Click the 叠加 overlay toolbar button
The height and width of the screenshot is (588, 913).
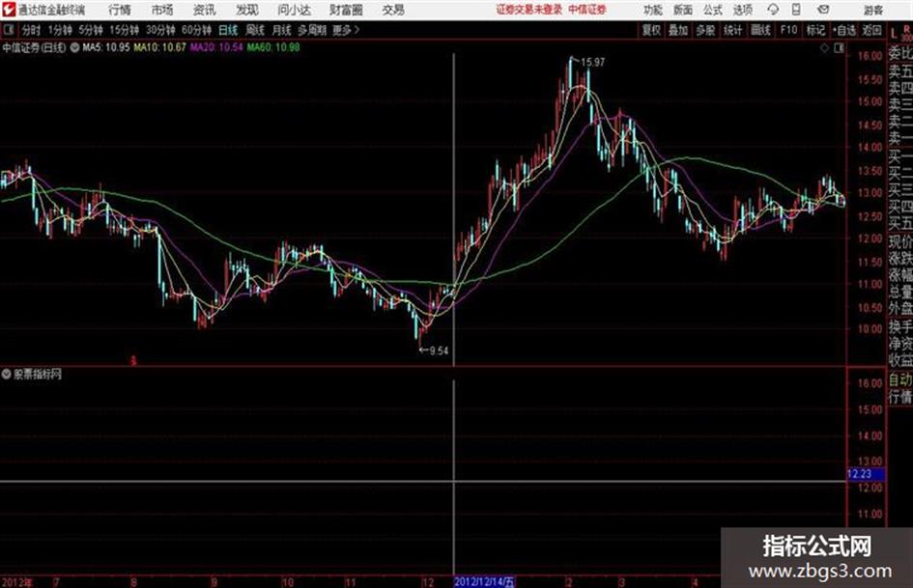[x=678, y=30]
